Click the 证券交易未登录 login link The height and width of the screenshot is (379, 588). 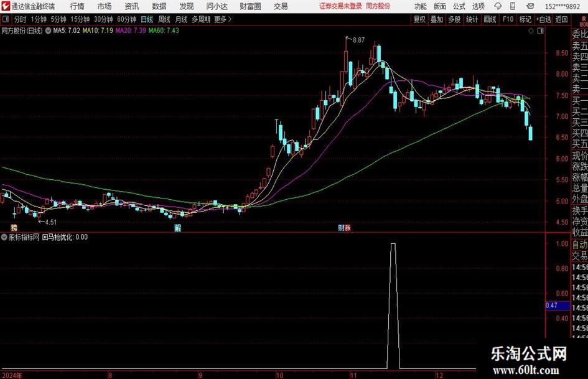pyautogui.click(x=340, y=6)
